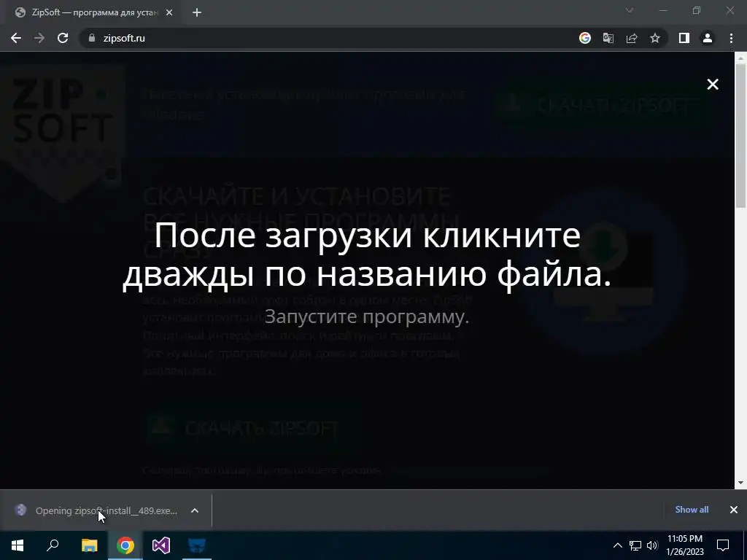Go back using the browser back arrow
Image resolution: width=747 pixels, height=560 pixels.
coord(16,38)
